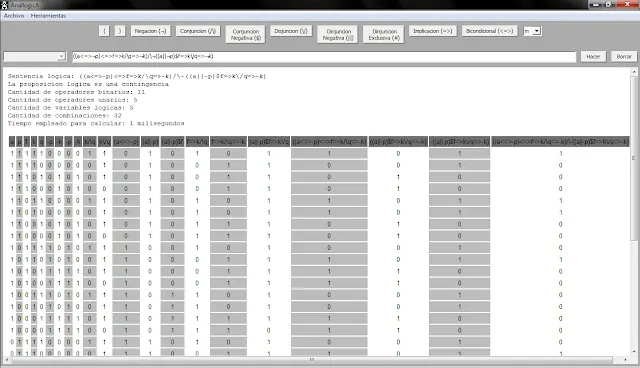Click the '(a||¬p)' column header
Image resolution: width=640 pixels, height=368 pixels.
(x=150, y=142)
